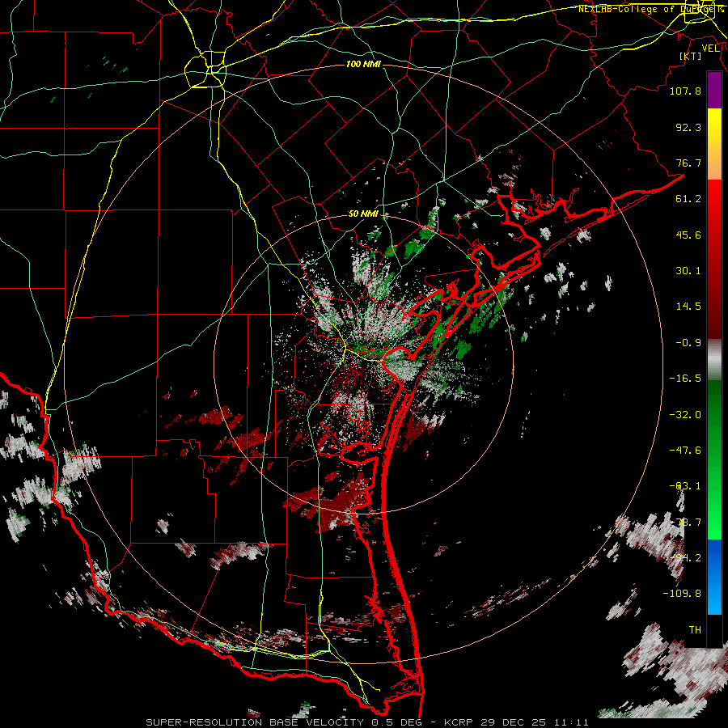
Task: Click the 50 NMI range ring label
Action: click(x=363, y=214)
